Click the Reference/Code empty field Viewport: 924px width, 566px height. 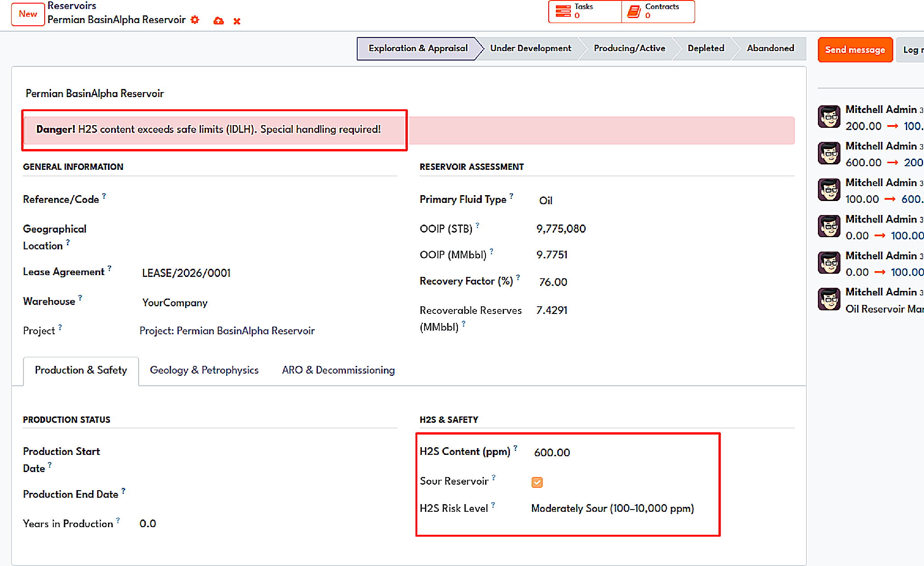pos(268,200)
